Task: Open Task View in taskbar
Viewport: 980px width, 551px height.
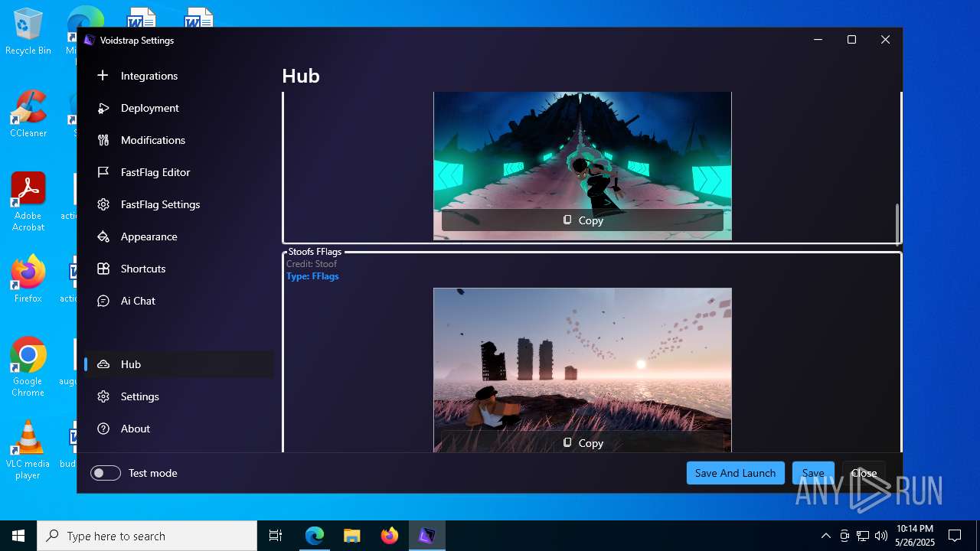Action: (276, 536)
